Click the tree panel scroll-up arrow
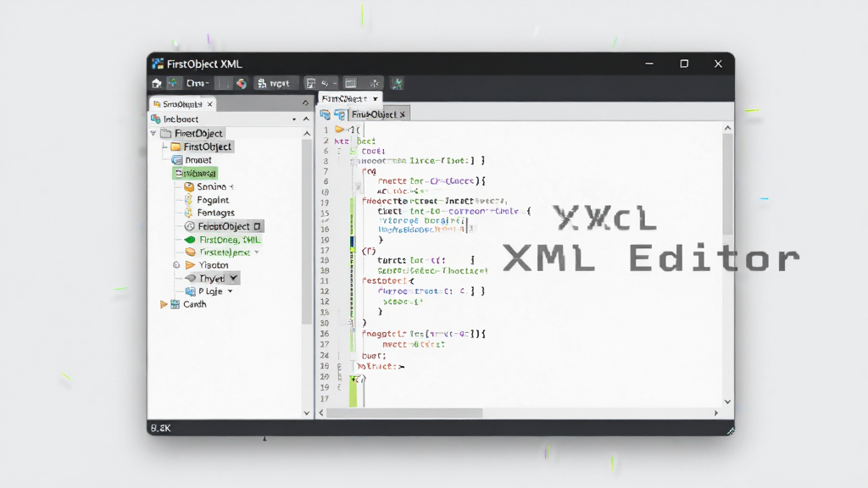 [307, 133]
